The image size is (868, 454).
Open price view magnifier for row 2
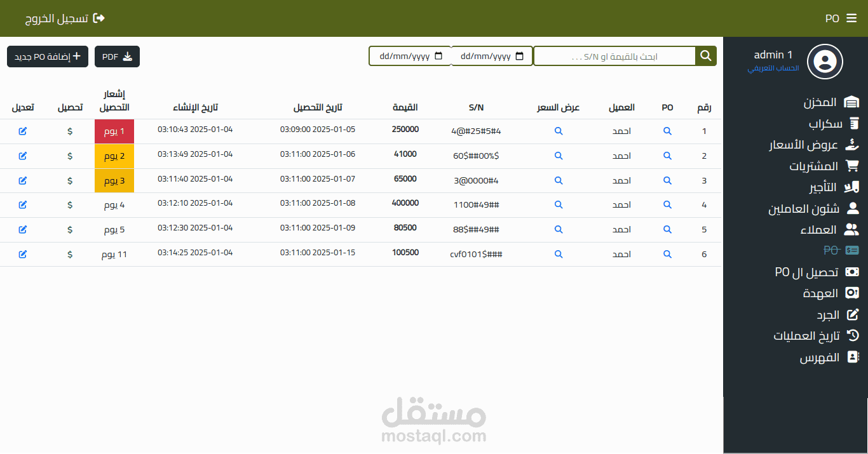559,156
